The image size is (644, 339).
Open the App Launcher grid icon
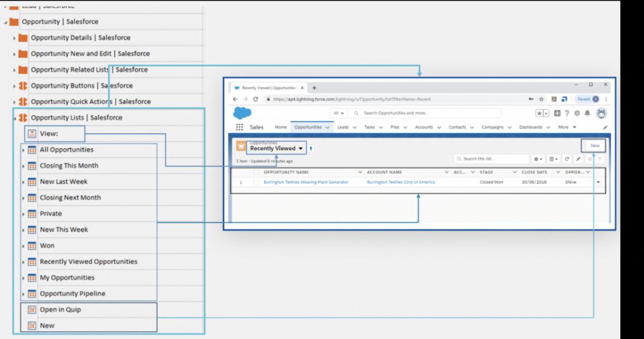click(239, 127)
